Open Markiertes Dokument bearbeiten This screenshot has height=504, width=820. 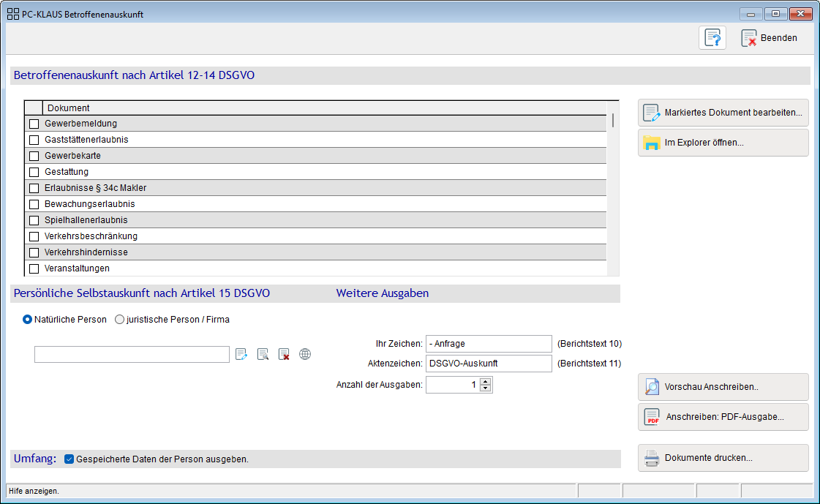(723, 113)
